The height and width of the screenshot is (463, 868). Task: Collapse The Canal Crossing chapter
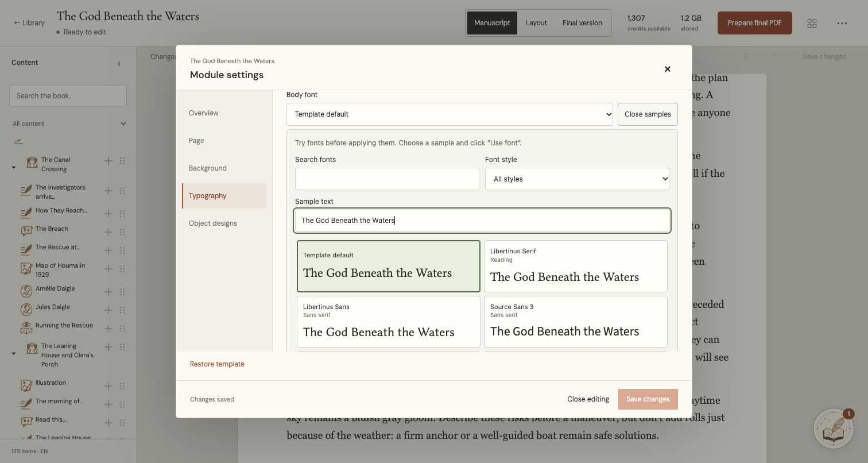[x=14, y=168]
